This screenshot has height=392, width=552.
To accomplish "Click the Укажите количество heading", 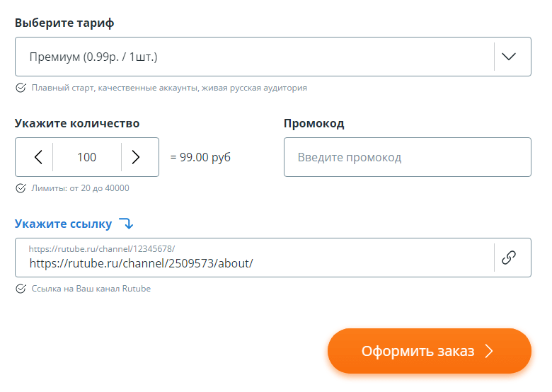I will pyautogui.click(x=77, y=123).
